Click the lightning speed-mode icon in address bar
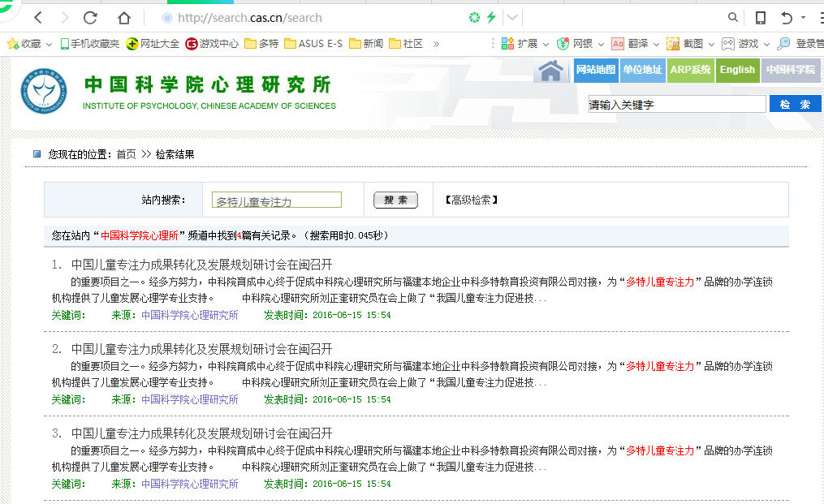Viewport: 824px width, 504px height. (490, 17)
